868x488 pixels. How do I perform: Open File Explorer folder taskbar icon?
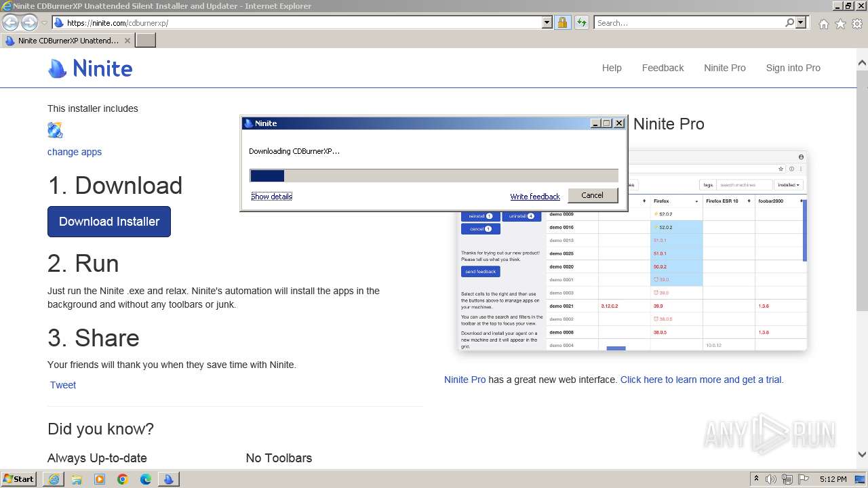coord(77,479)
